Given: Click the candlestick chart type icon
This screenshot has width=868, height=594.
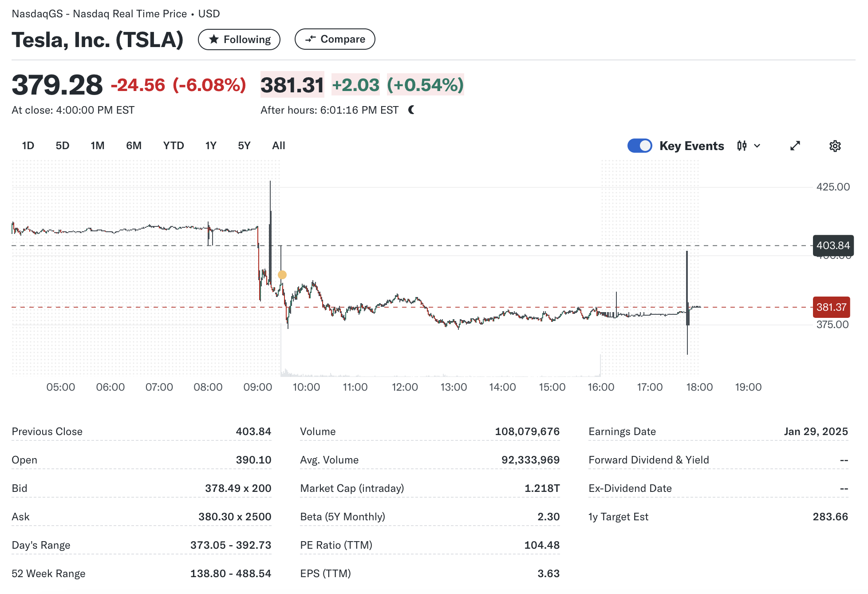Looking at the screenshot, I should tap(742, 146).
